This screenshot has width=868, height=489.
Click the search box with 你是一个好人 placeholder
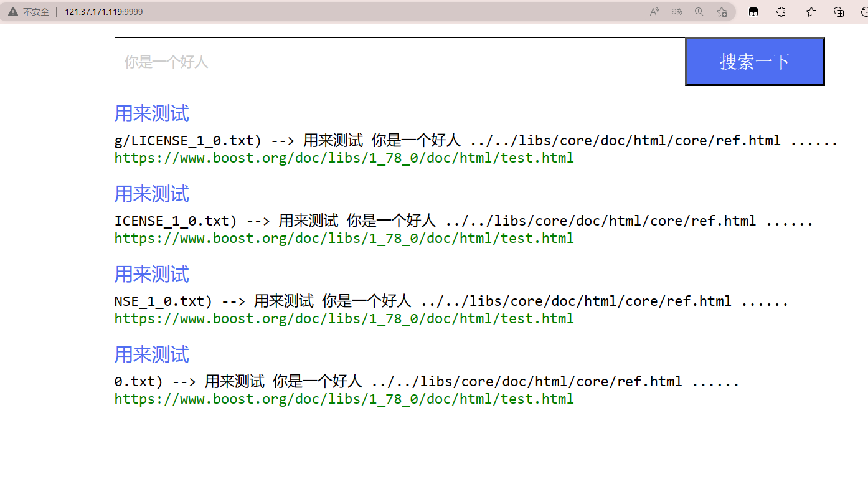point(399,61)
